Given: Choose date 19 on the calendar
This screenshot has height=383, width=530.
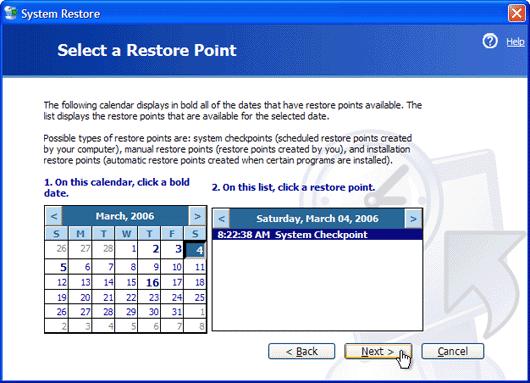Looking at the screenshot, I should [57, 297].
